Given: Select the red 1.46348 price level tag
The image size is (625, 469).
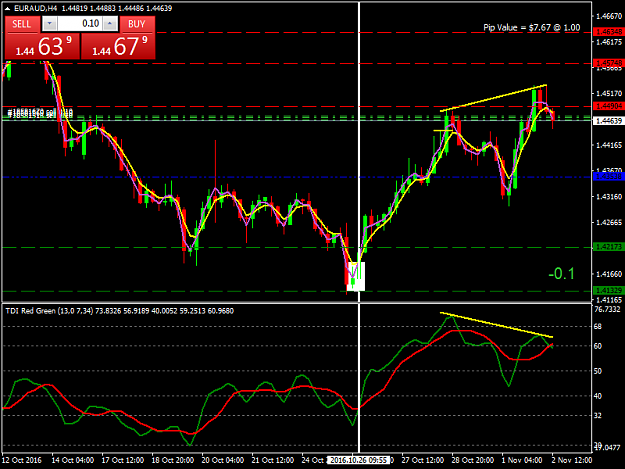Looking at the screenshot, I should (x=607, y=31).
